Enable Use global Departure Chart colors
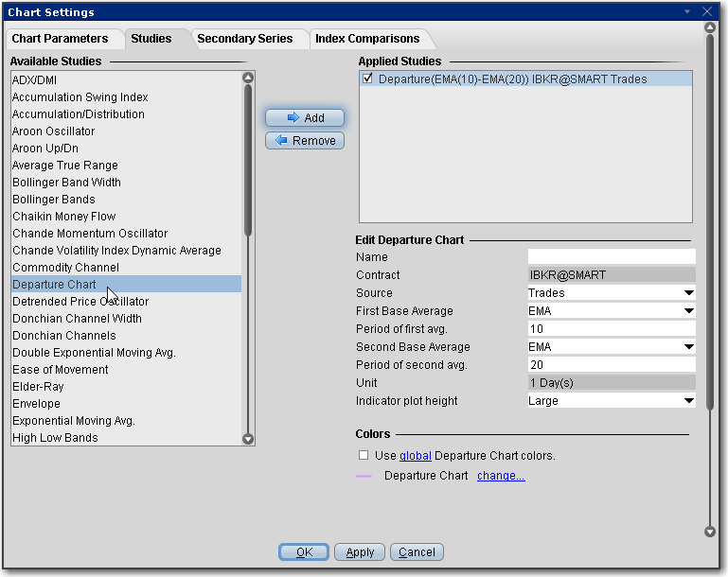728x577 pixels. coord(364,455)
